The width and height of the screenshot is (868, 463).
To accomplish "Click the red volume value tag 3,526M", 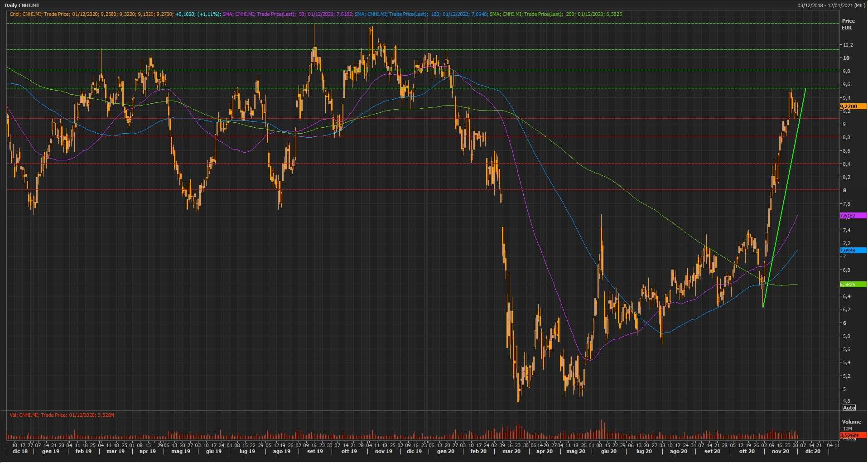I will tap(853, 435).
